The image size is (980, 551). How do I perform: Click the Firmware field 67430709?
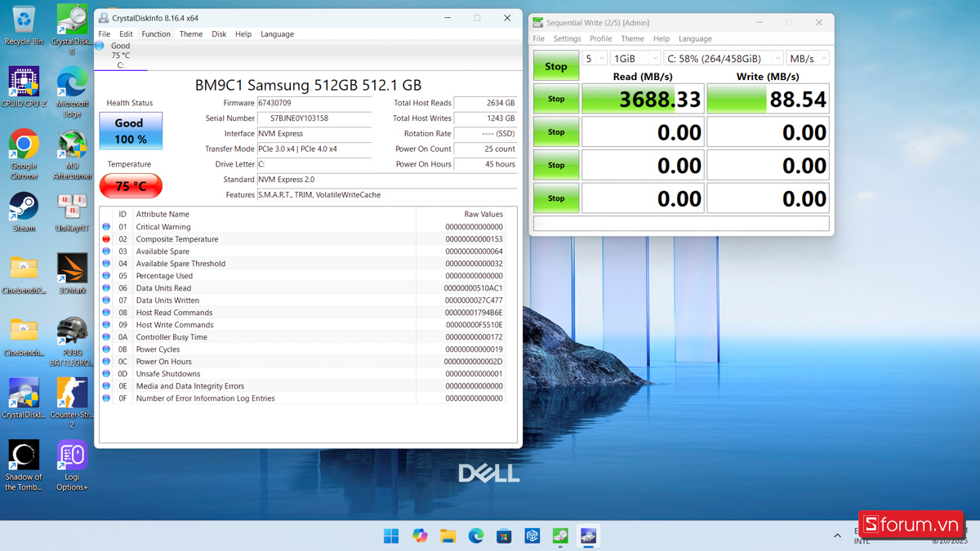(x=314, y=104)
